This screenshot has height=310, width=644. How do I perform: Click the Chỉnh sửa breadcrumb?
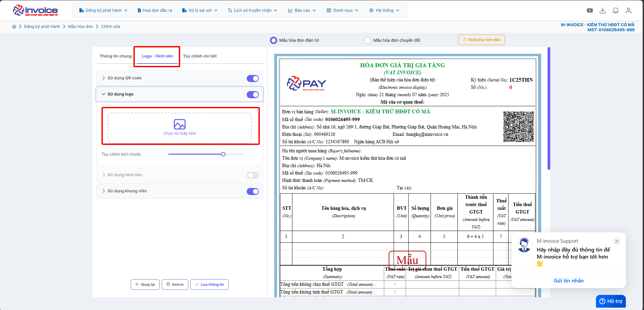point(111,27)
